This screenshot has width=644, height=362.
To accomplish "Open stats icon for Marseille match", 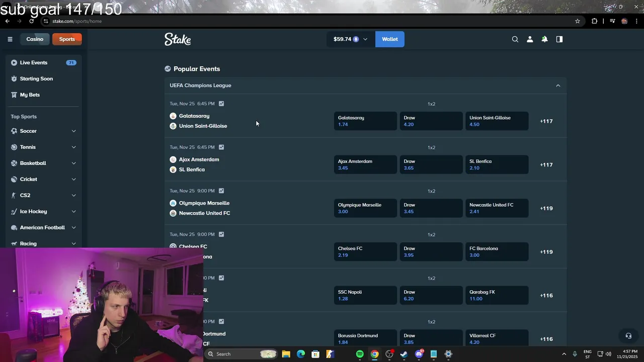I will click(221, 191).
